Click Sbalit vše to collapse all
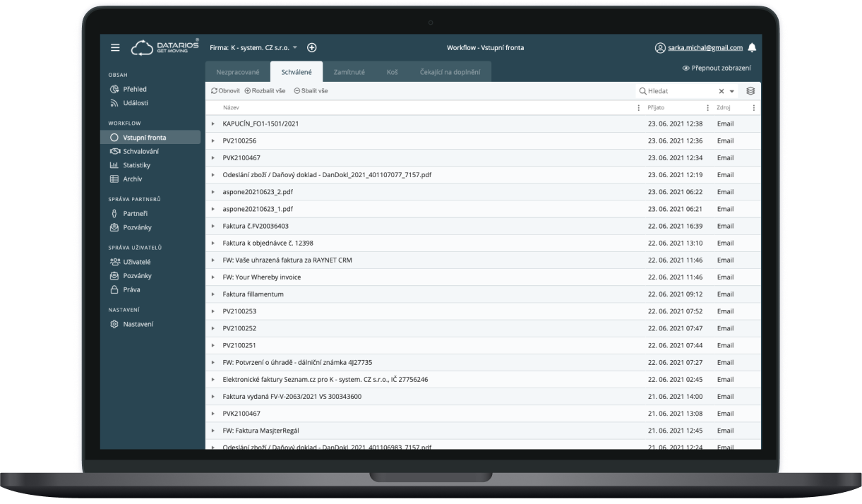The image size is (862, 504). pyautogui.click(x=311, y=91)
